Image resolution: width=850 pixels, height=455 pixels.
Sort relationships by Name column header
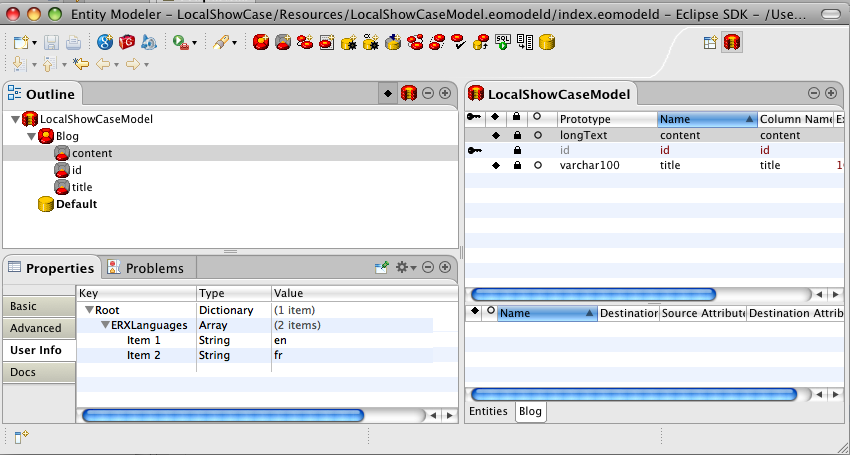[x=547, y=313]
